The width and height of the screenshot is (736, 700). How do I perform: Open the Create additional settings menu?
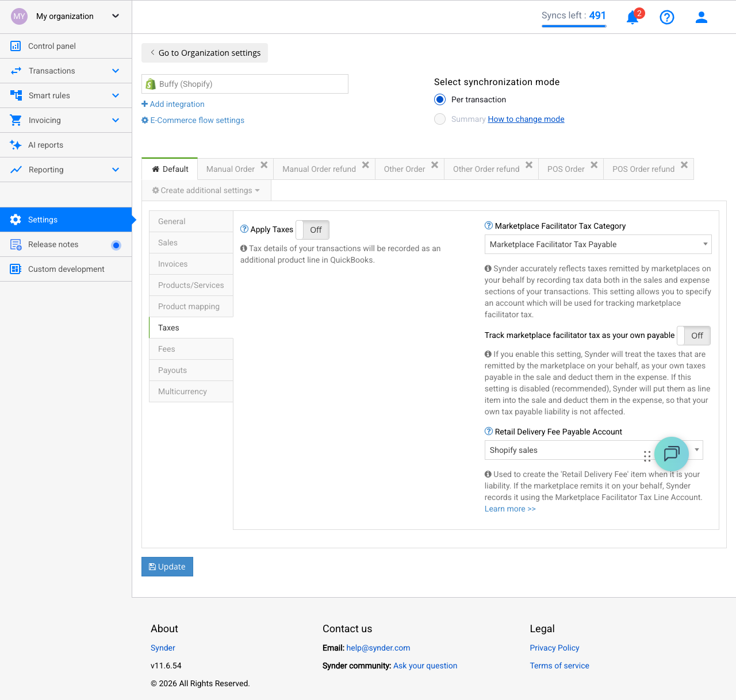click(x=205, y=190)
